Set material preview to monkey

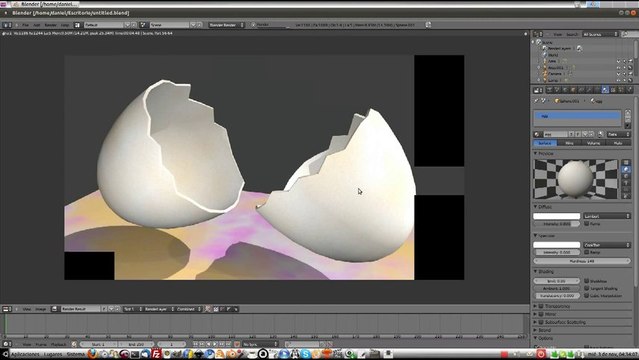coord(626,183)
